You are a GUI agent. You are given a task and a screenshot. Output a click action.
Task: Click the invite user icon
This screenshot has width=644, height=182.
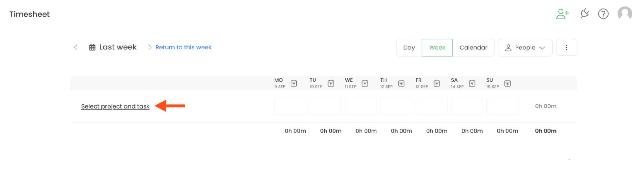[x=562, y=14]
